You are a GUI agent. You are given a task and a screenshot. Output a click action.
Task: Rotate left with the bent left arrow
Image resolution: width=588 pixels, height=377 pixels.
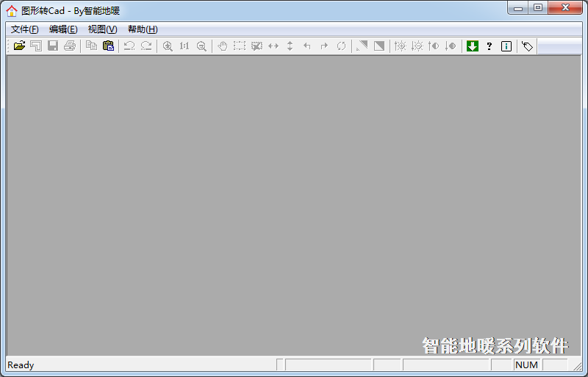pos(307,46)
